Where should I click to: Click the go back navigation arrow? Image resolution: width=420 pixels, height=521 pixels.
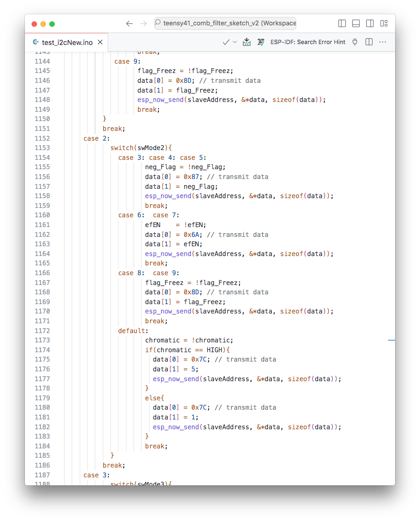click(x=129, y=24)
